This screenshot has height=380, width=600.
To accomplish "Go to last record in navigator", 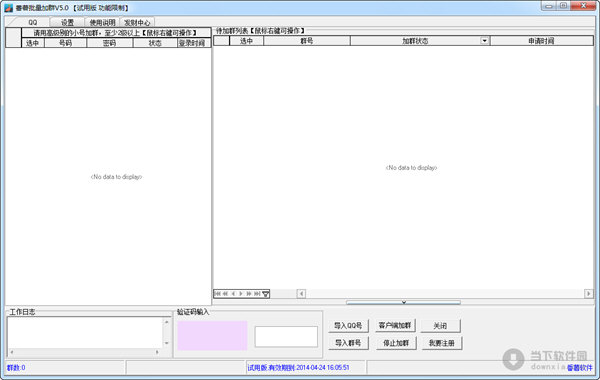I will pos(257,294).
